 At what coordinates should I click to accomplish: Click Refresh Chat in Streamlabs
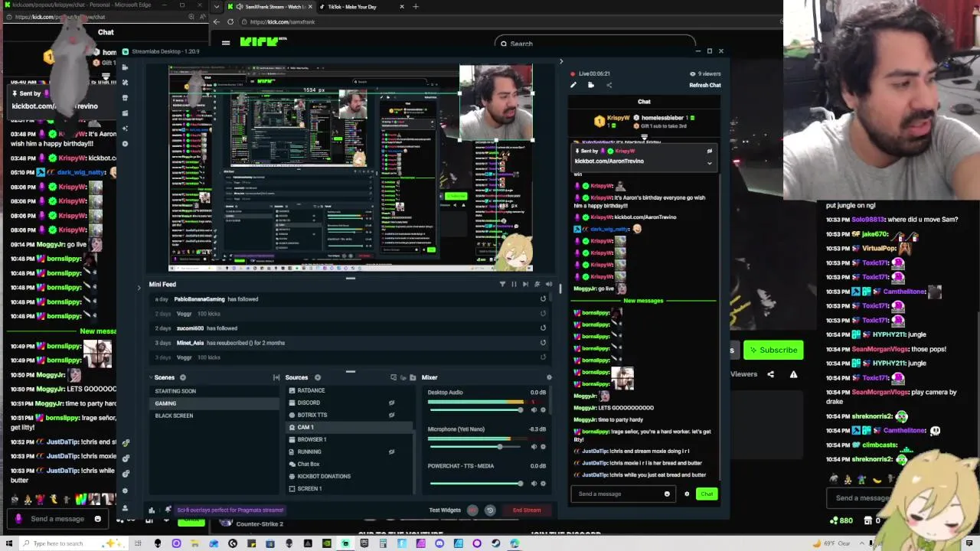coord(704,85)
